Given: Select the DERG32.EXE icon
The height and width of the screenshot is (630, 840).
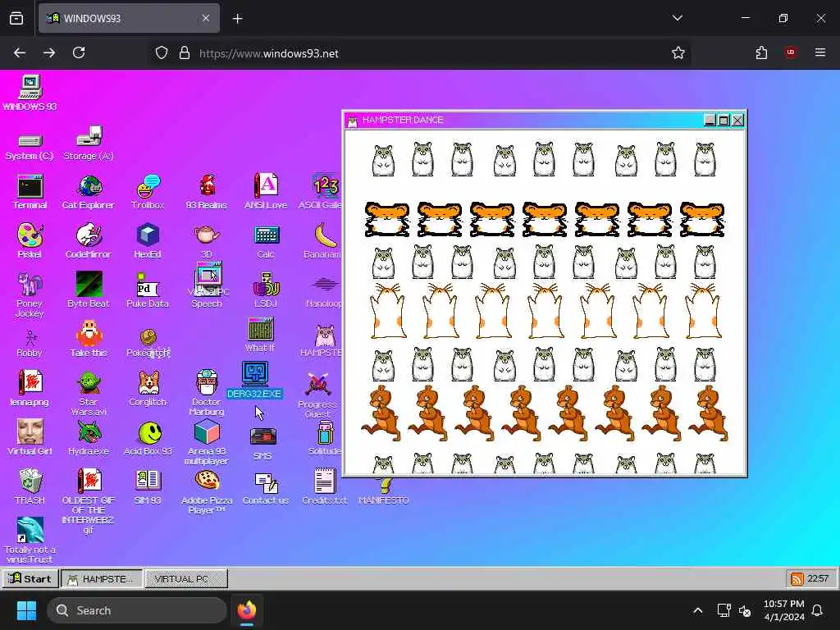Looking at the screenshot, I should pyautogui.click(x=254, y=380).
